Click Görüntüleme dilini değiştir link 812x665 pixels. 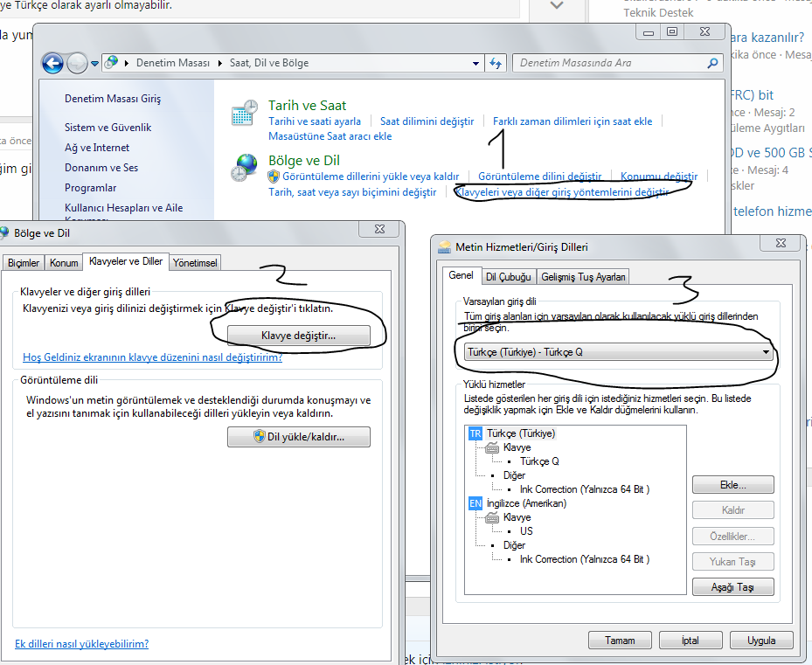[539, 177]
